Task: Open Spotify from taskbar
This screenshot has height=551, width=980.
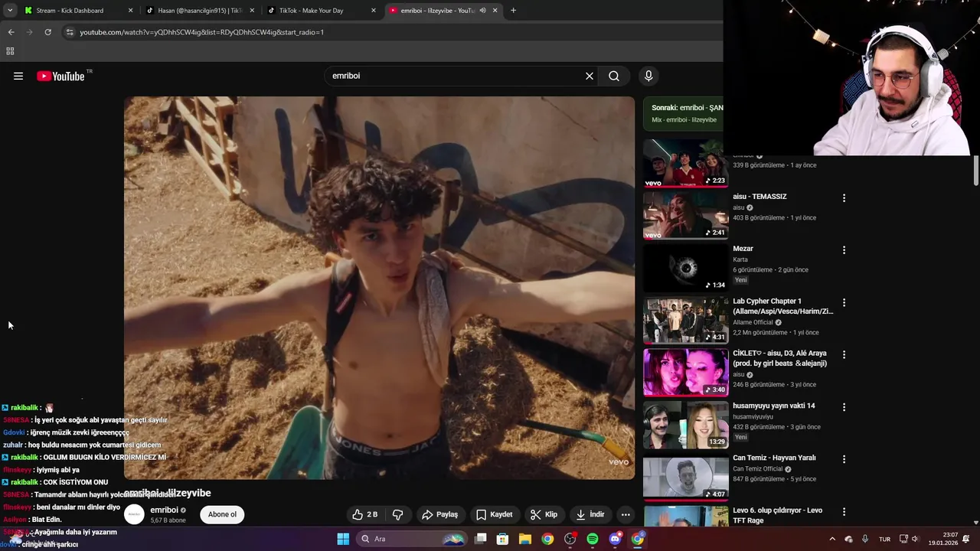Action: coord(593,539)
